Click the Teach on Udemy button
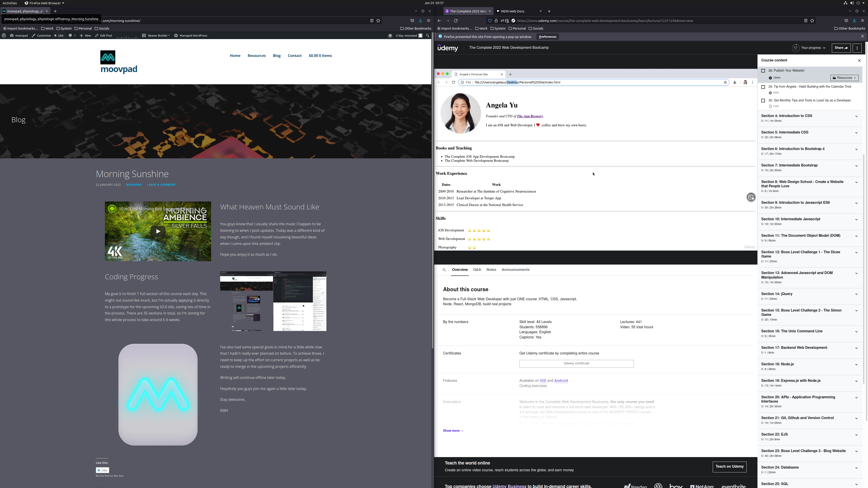This screenshot has width=868, height=488. point(729,467)
